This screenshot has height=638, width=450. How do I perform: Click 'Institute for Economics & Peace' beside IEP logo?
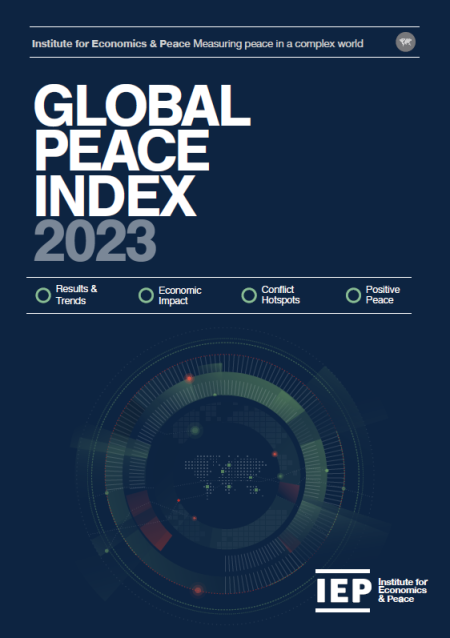403,590
